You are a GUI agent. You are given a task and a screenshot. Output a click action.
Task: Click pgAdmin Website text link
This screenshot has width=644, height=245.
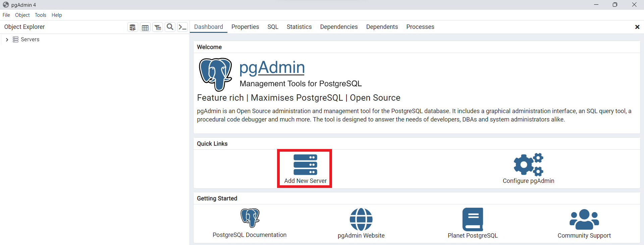click(x=361, y=236)
